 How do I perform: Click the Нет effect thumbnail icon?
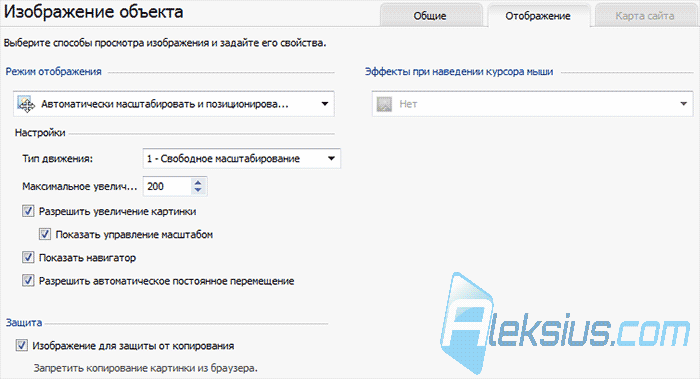[x=384, y=104]
